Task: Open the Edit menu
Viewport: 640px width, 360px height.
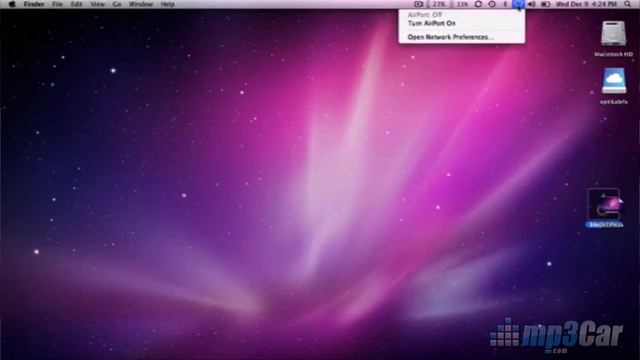Action: (76, 4)
